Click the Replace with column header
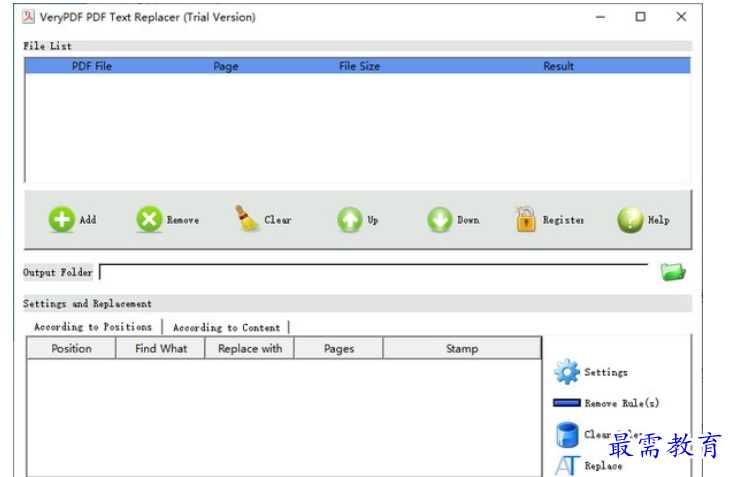 250,349
